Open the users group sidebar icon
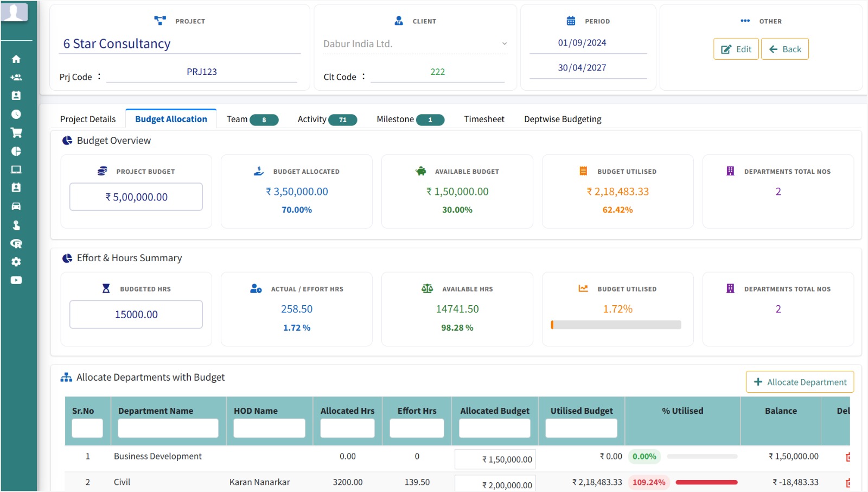This screenshot has height=492, width=868. pos(16,78)
